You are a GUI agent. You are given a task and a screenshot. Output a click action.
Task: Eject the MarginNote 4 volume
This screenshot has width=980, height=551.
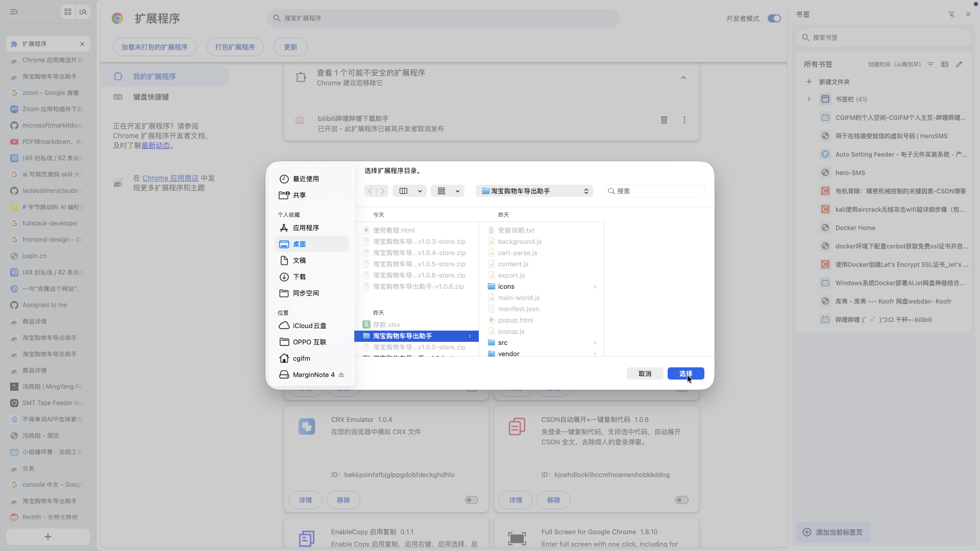(341, 374)
